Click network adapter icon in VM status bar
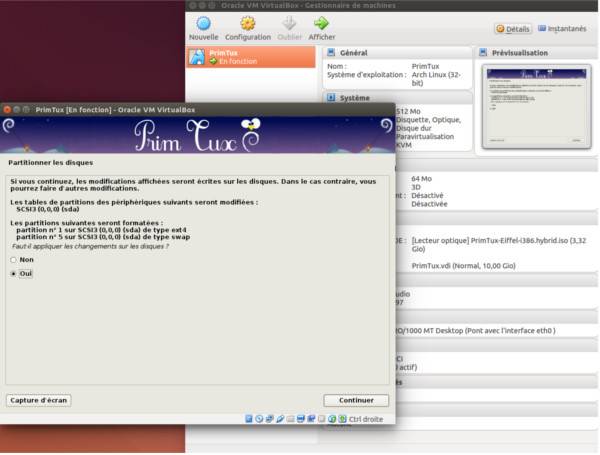 coord(269,419)
